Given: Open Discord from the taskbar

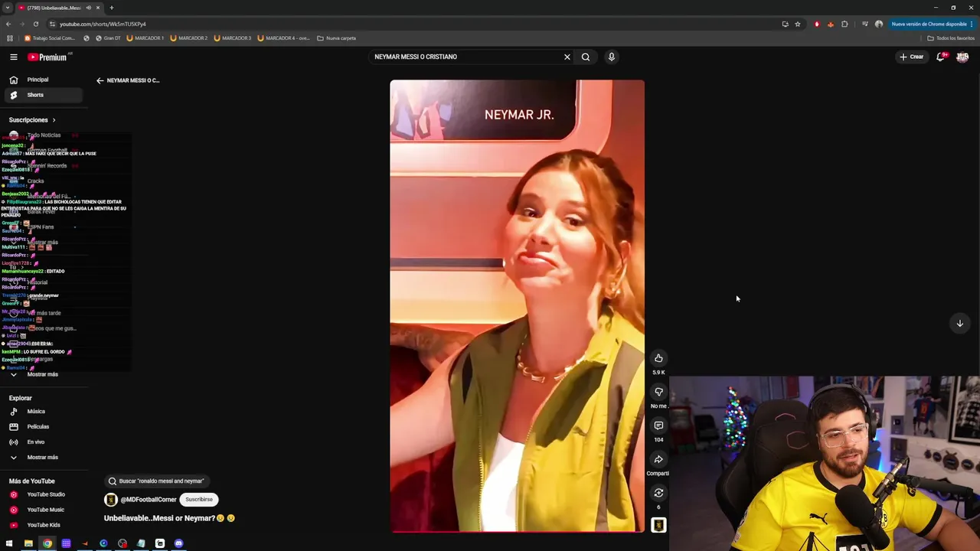Looking at the screenshot, I should [178, 543].
